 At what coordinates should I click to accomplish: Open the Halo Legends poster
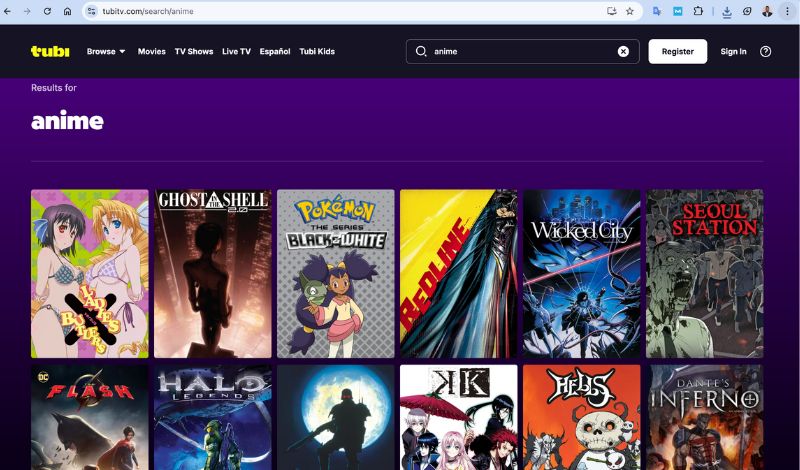[x=213, y=417]
